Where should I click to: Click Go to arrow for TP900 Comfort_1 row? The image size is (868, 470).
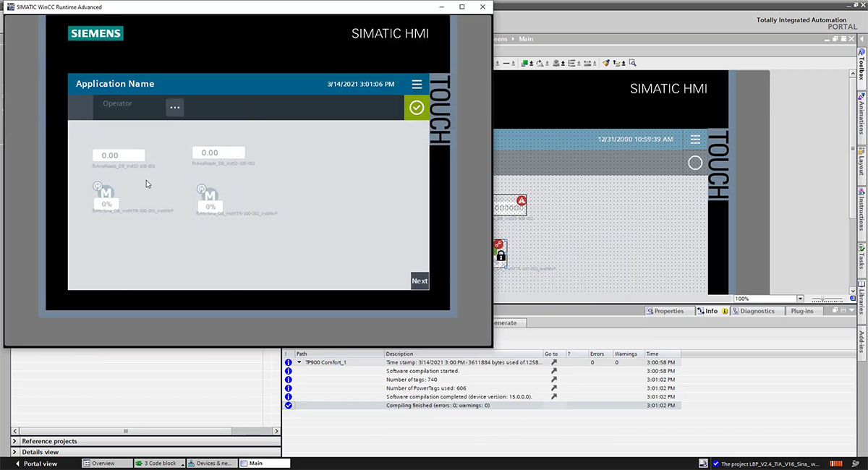point(554,362)
